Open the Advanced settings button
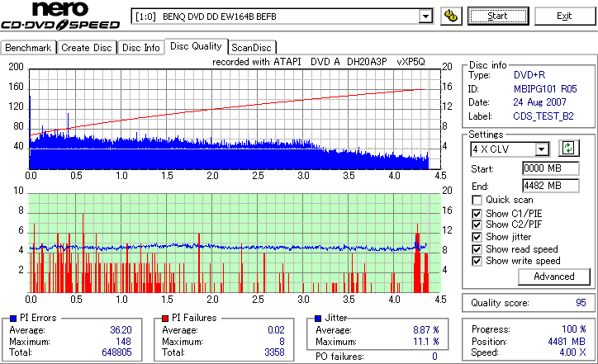 pyautogui.click(x=553, y=277)
